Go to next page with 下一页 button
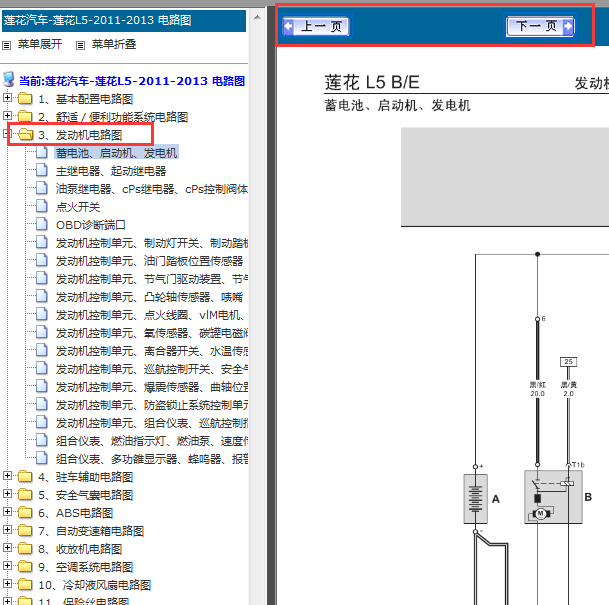The width and height of the screenshot is (609, 605). [x=540, y=26]
